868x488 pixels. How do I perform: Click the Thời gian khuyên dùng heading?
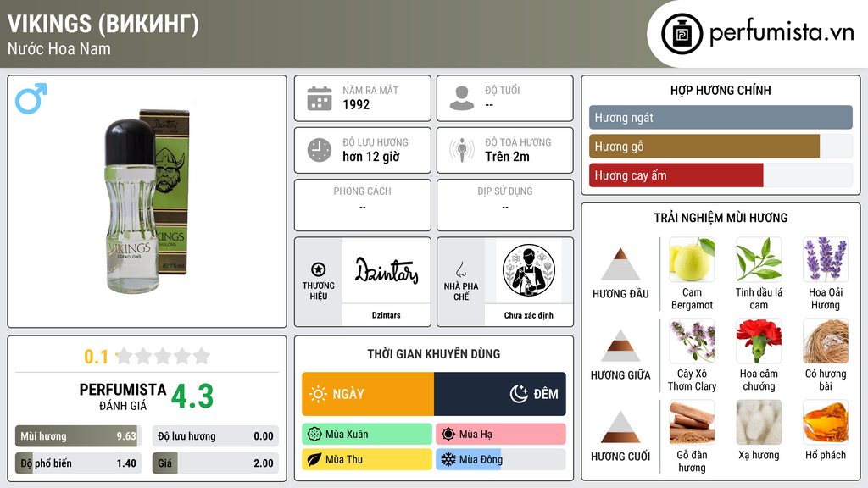point(434,353)
